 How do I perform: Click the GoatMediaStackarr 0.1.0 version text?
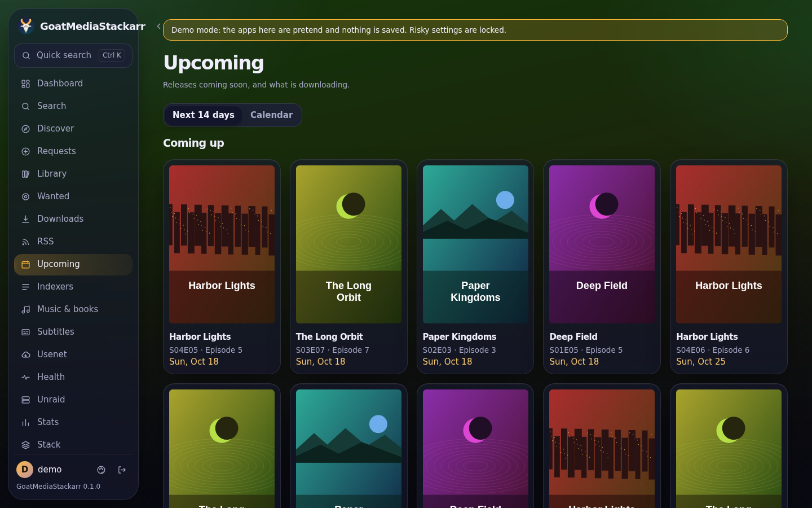coord(59,487)
